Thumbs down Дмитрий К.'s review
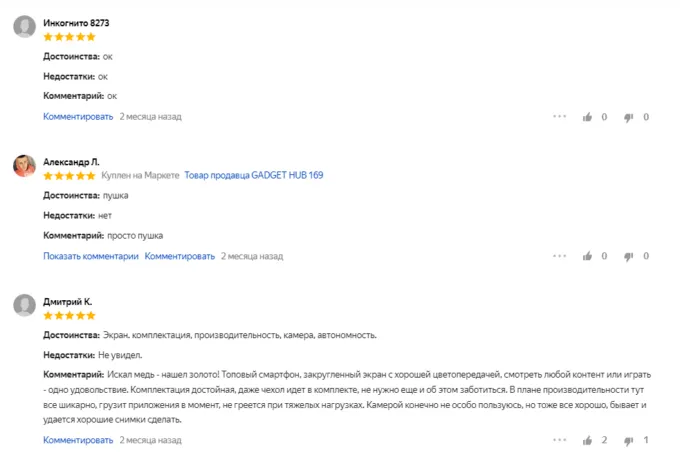680x473 pixels. pos(629,440)
